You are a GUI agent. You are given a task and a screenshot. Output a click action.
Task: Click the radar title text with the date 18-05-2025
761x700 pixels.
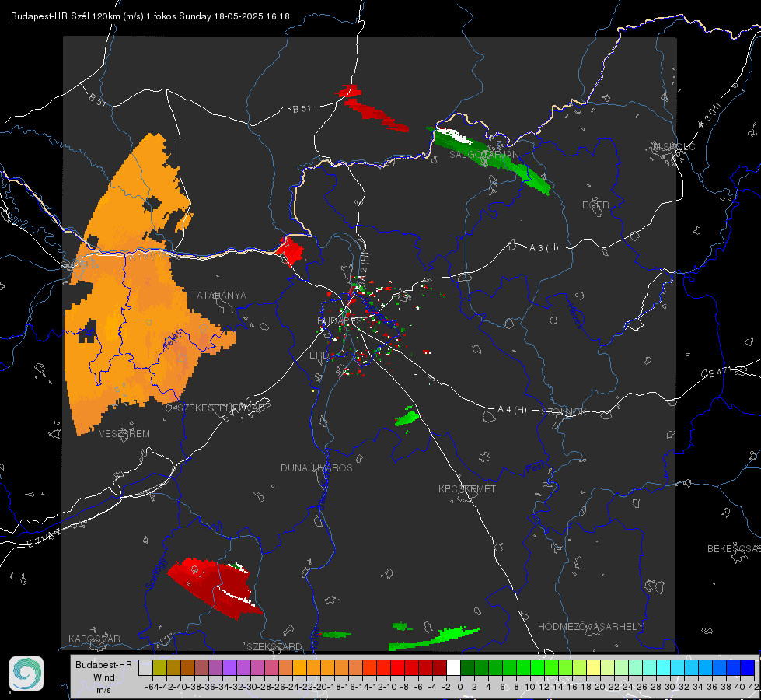pos(150,16)
